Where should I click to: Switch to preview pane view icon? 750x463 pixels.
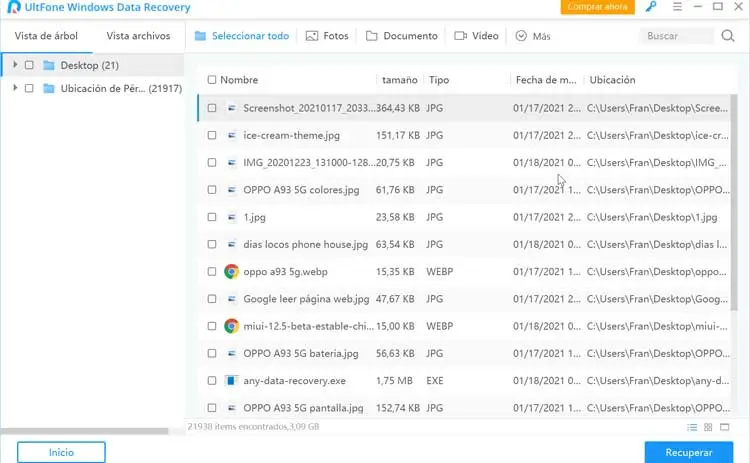pyautogui.click(x=725, y=427)
